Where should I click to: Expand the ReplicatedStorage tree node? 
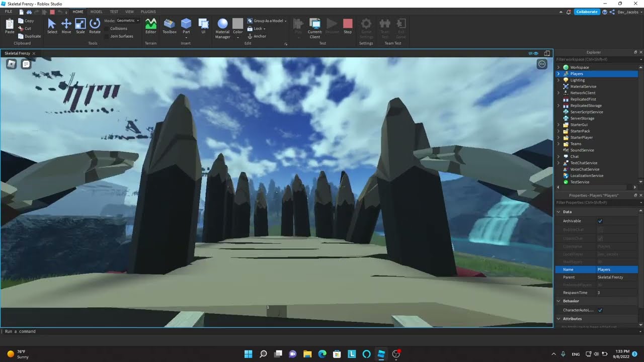(x=558, y=106)
